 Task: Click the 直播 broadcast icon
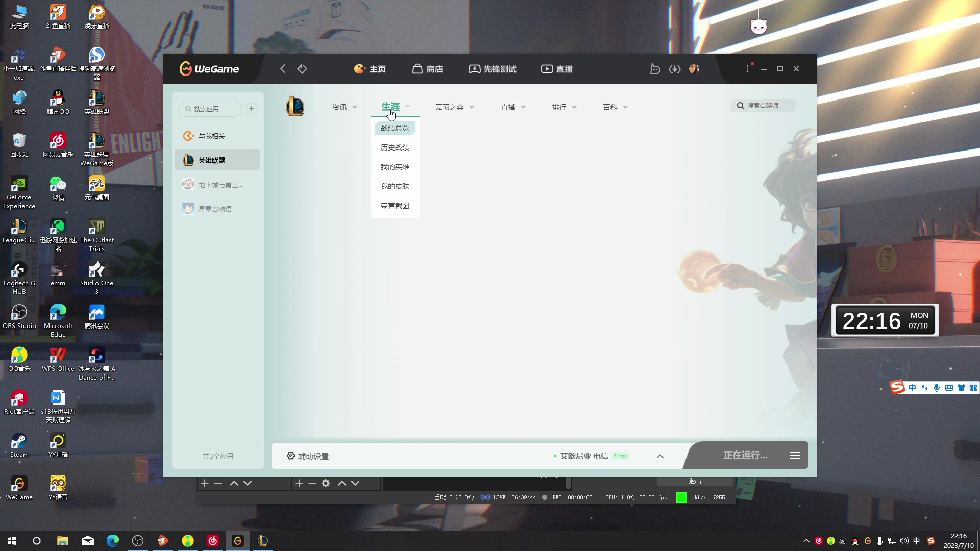pyautogui.click(x=547, y=68)
